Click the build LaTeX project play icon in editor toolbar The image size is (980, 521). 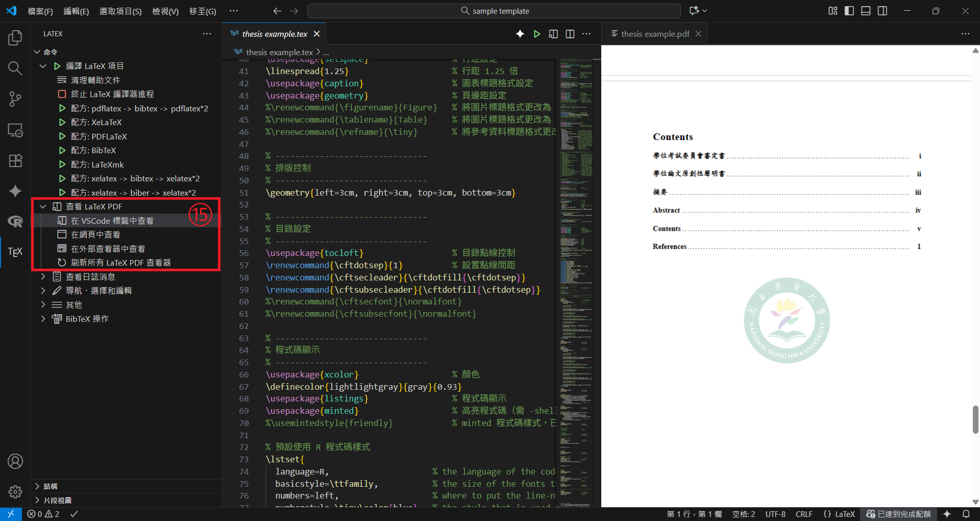536,34
